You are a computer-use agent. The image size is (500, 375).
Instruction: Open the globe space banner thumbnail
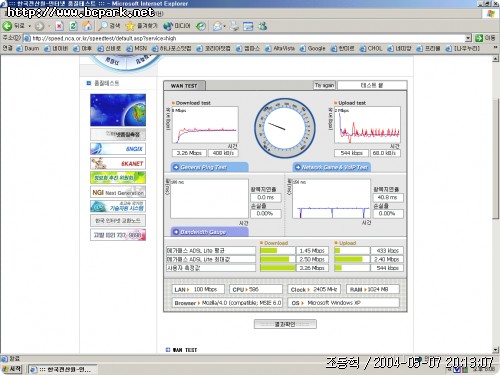[x=118, y=110]
